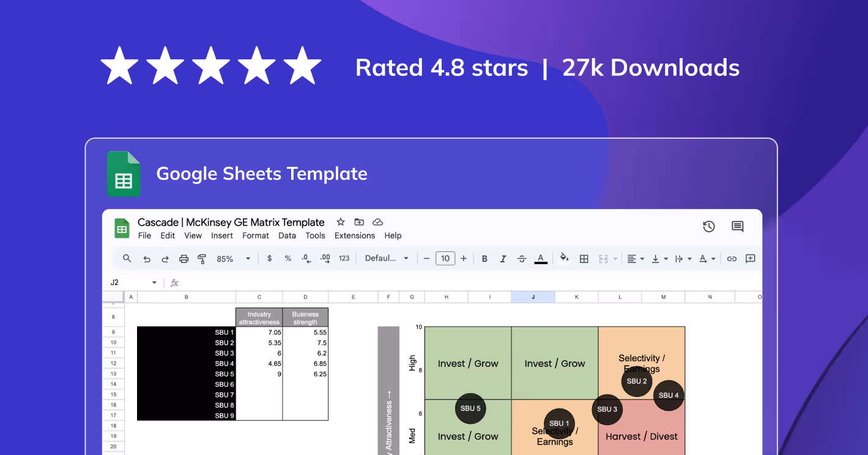The image size is (868, 455).
Task: Open the 123 more formats menu
Action: click(344, 259)
